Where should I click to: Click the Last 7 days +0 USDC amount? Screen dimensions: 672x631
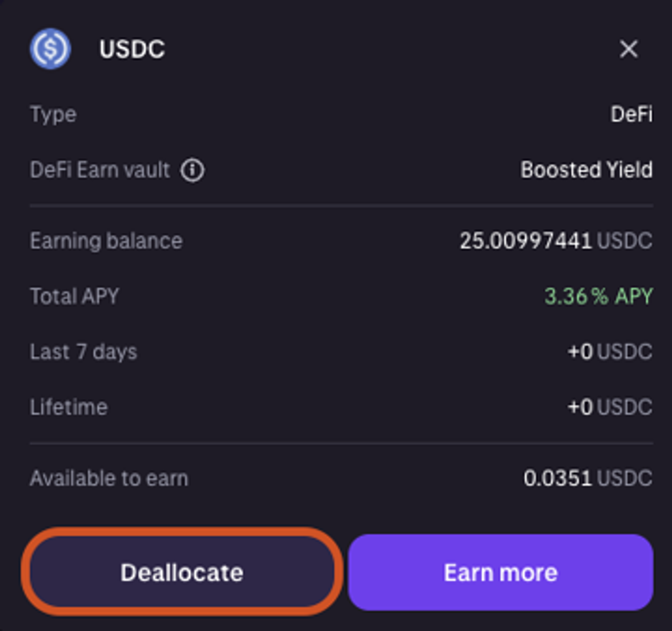pos(610,352)
